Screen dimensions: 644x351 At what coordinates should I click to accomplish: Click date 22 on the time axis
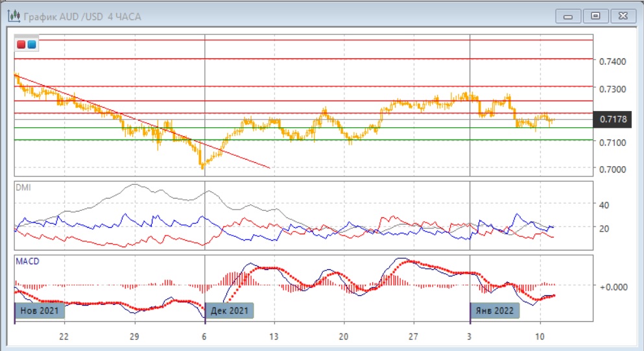coord(64,337)
